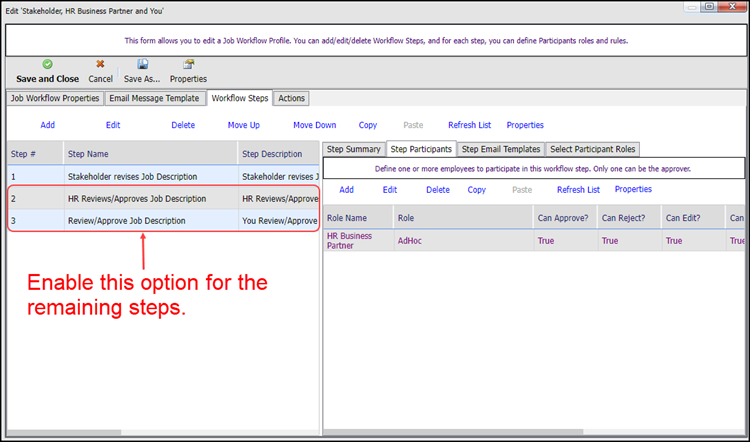This screenshot has width=750, height=442.
Task: Select the Actions tab
Action: (x=291, y=98)
